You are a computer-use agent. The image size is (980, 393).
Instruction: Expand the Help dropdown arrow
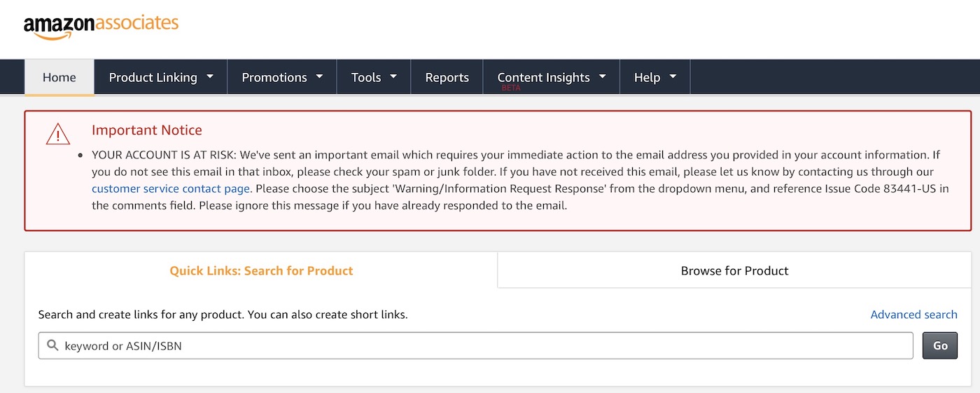tap(673, 76)
